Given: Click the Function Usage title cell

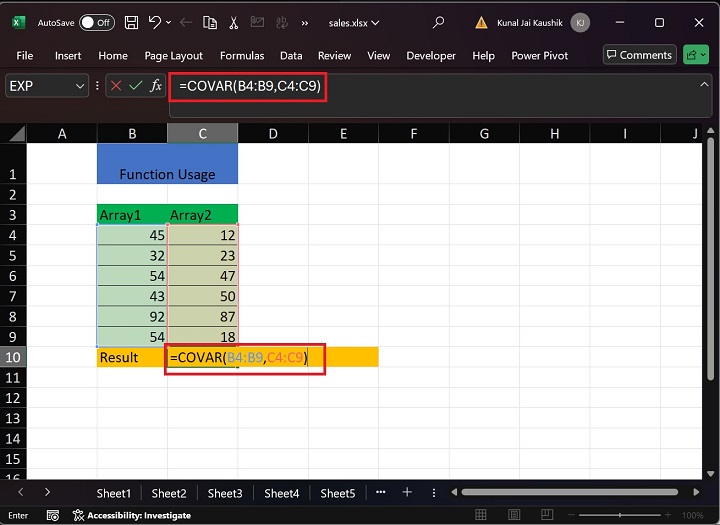Looking at the screenshot, I should coord(167,164).
